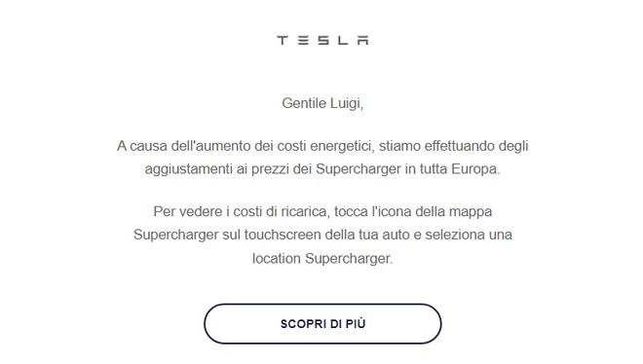Click the words 'stiamo effettuando degli'
The width and height of the screenshot is (643, 364).
[454, 146]
